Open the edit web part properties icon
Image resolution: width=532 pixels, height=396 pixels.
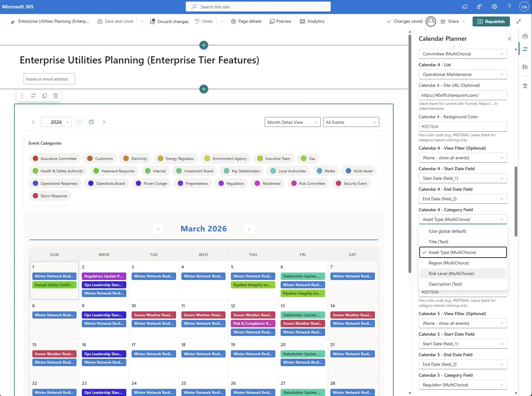coord(33,96)
